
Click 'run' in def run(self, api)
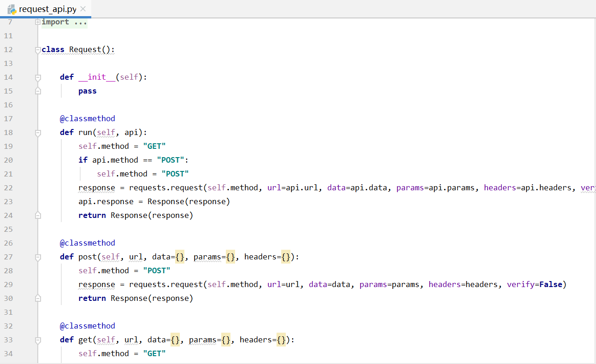tap(85, 132)
